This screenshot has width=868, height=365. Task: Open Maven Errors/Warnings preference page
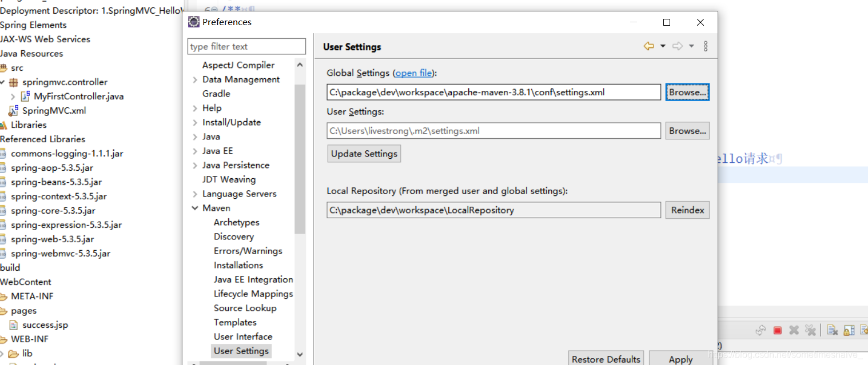pyautogui.click(x=248, y=251)
